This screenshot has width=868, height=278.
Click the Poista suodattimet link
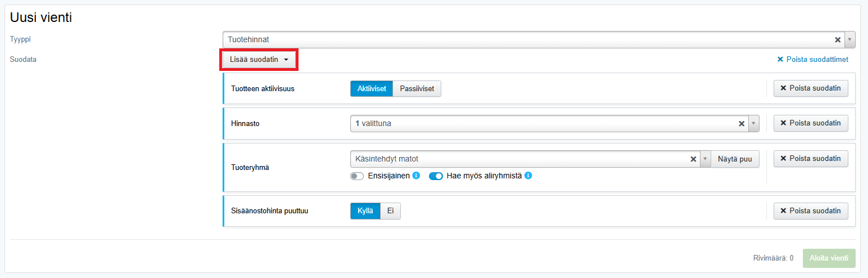tap(813, 60)
